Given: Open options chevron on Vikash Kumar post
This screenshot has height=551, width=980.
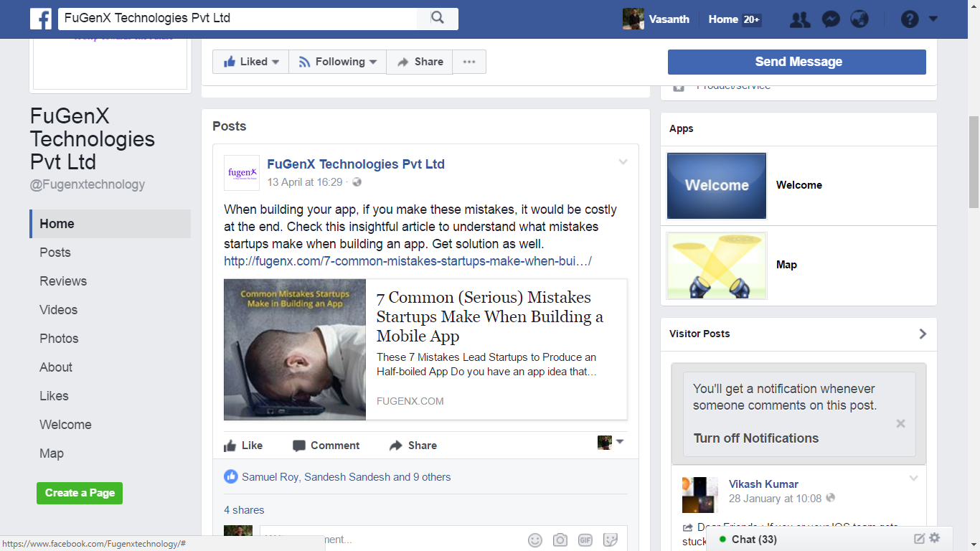Looking at the screenshot, I should click(913, 479).
